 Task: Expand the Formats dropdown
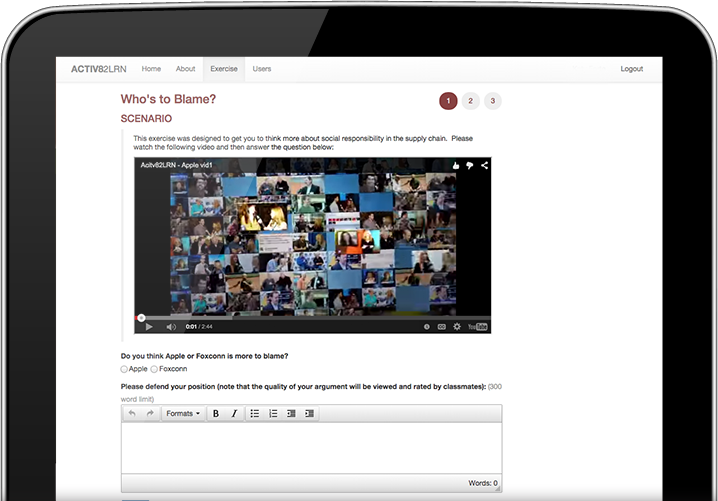pos(183,413)
